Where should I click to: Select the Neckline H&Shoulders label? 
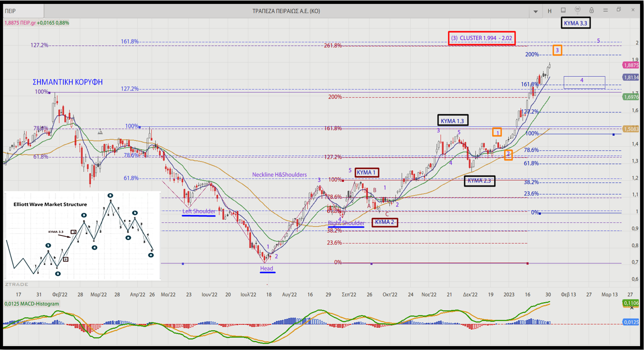point(279,175)
